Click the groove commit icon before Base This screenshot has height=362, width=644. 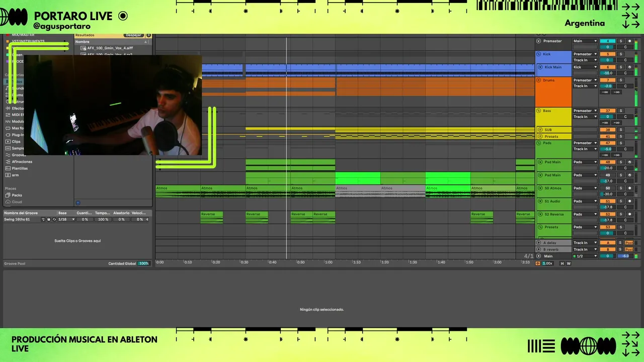[x=54, y=219]
